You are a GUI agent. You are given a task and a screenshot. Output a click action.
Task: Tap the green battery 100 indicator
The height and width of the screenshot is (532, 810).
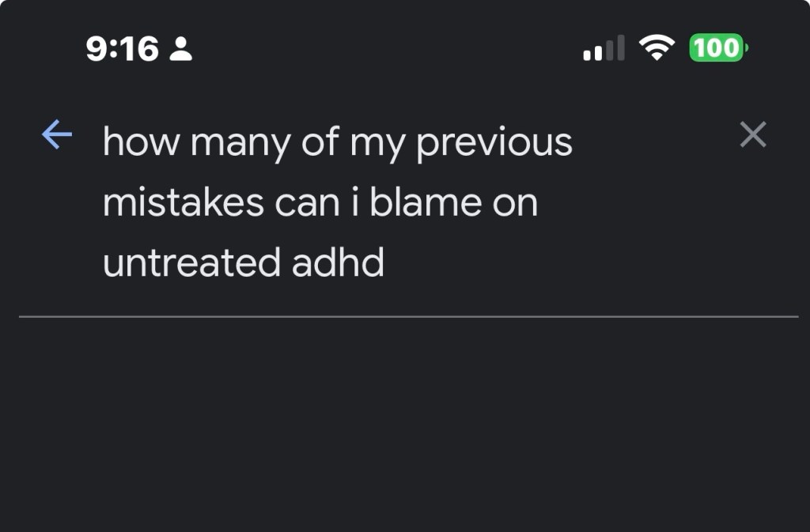pos(717,48)
